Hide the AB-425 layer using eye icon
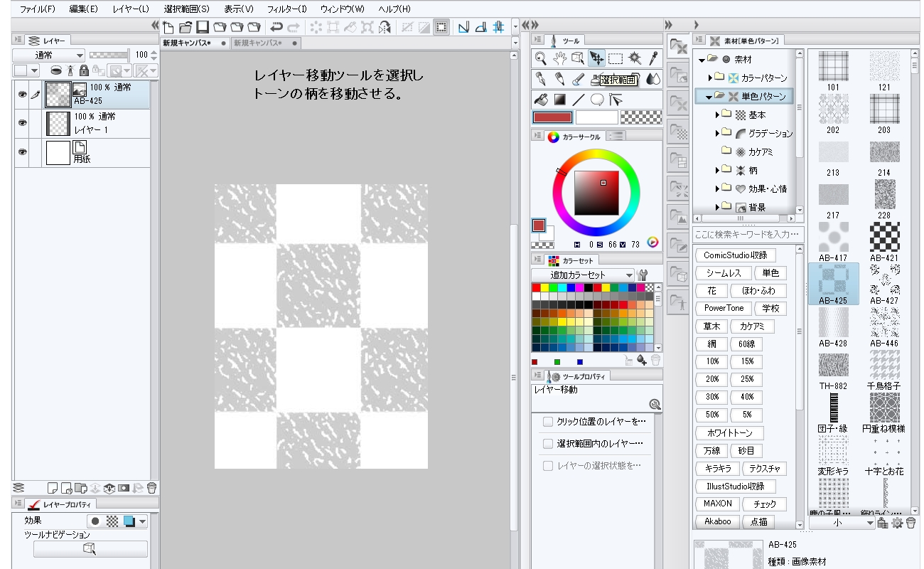 22,95
